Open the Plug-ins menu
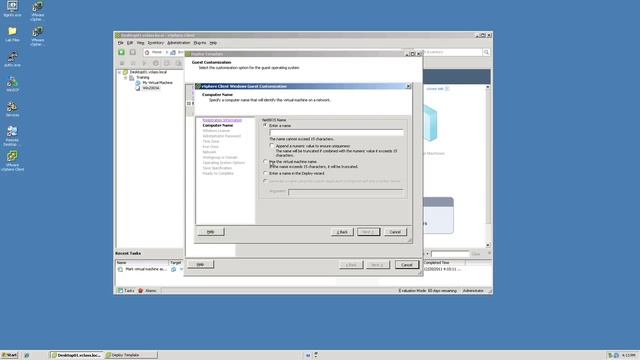This screenshot has width=640, height=360. click(200, 43)
